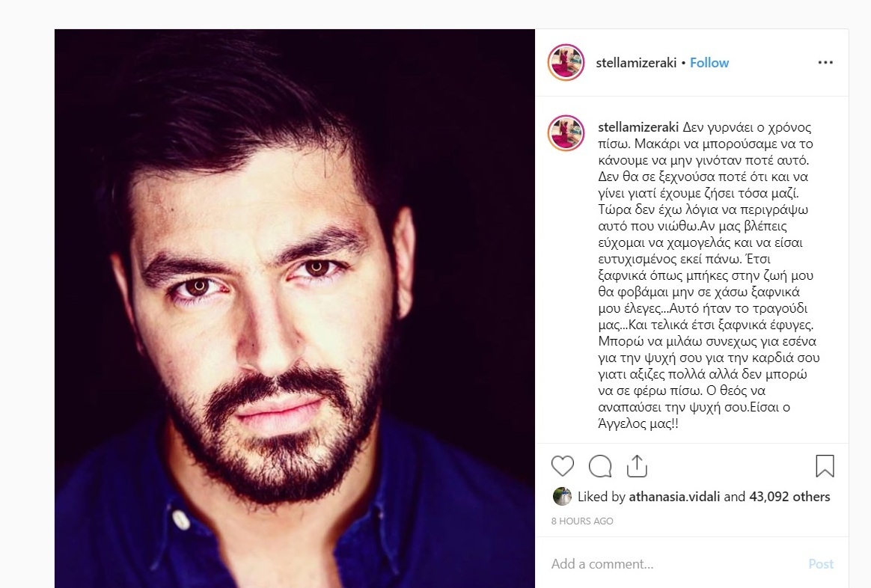This screenshot has width=871, height=588.
Task: Share the post using the share icon
Action: [x=637, y=466]
